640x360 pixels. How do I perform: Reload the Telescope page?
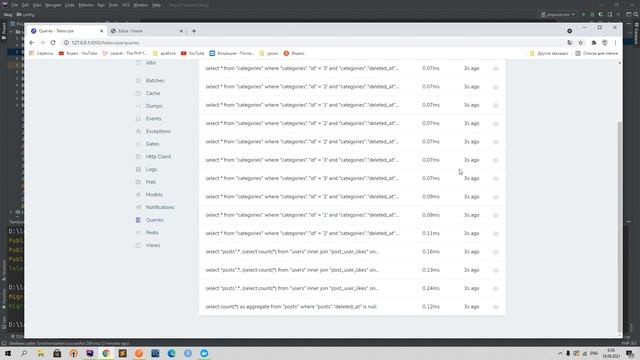[x=53, y=42]
